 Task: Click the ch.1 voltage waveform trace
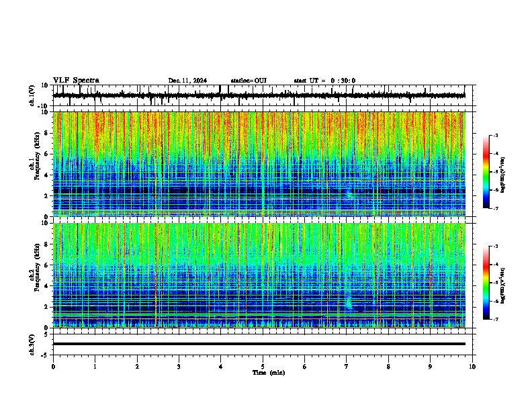259,95
